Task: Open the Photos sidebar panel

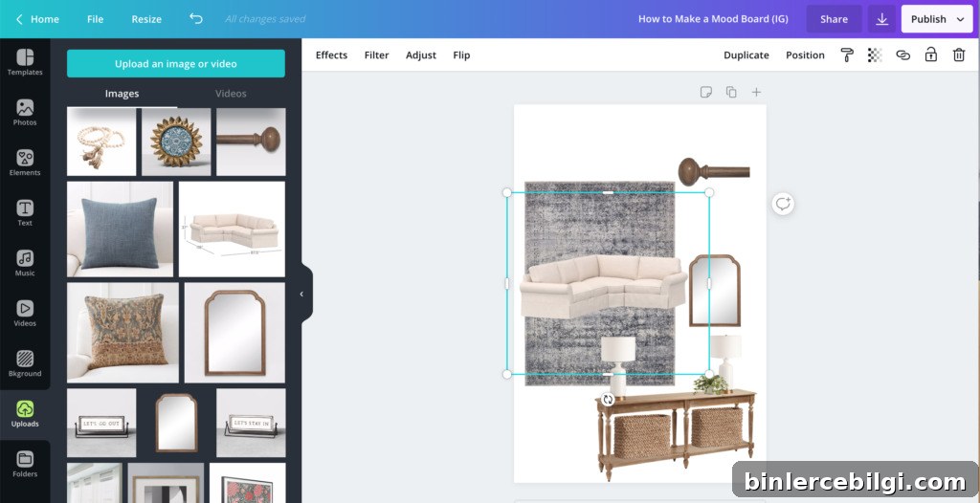Action: [x=25, y=113]
